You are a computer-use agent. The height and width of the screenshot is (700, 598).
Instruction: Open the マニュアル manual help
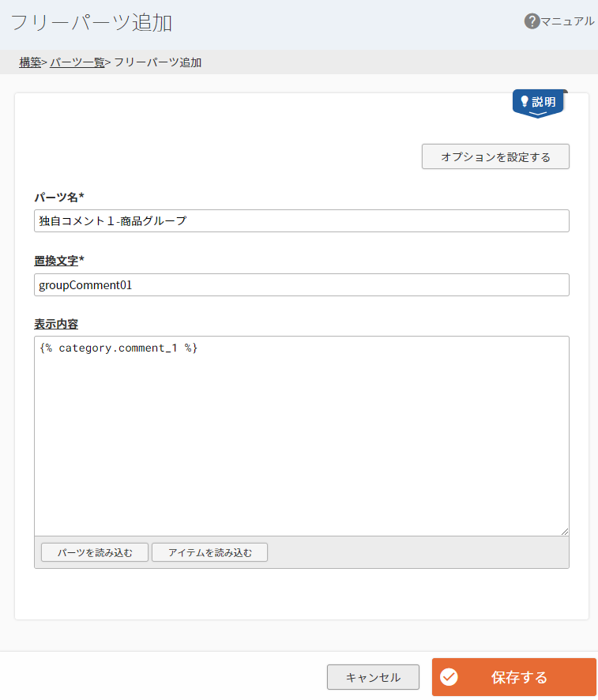coord(567,21)
